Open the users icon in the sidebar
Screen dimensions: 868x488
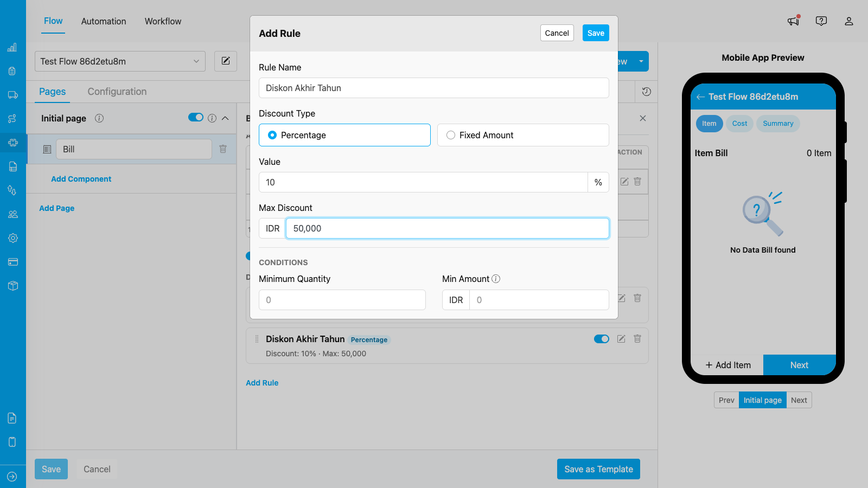click(12, 214)
